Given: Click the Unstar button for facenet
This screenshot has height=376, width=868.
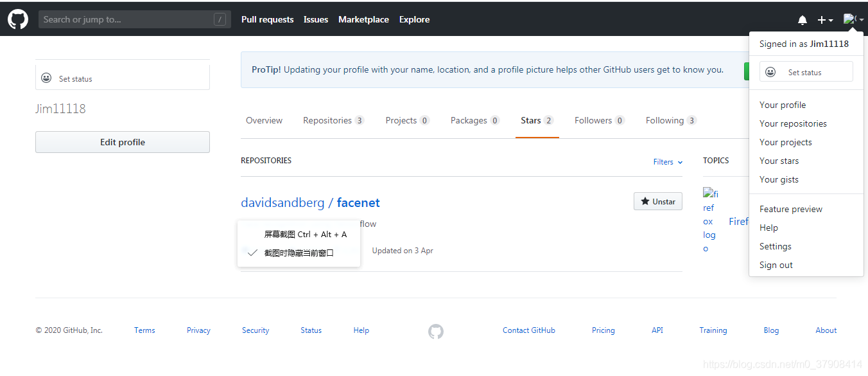Looking at the screenshot, I should click(658, 201).
